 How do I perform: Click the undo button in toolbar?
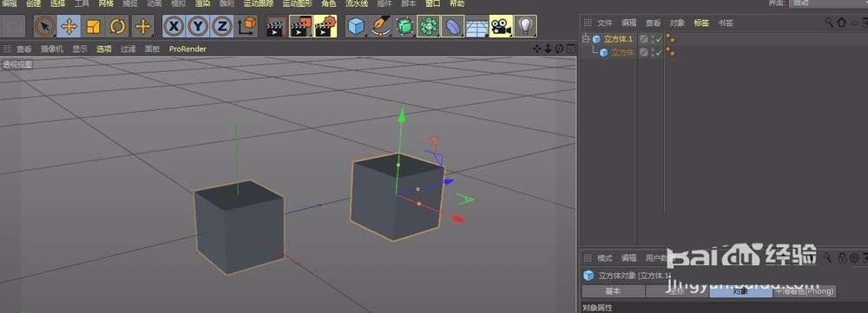click(13, 27)
